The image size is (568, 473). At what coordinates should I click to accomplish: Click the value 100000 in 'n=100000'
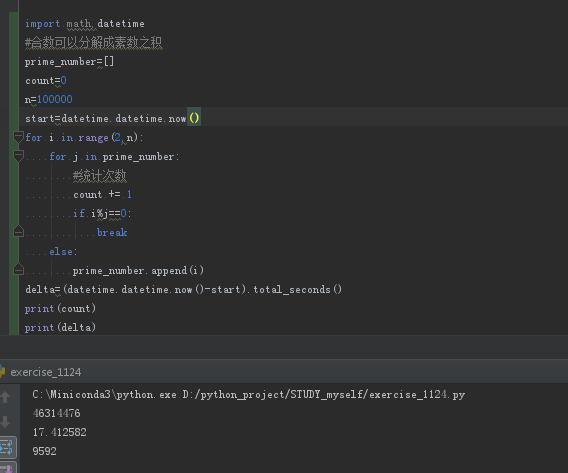(x=55, y=99)
